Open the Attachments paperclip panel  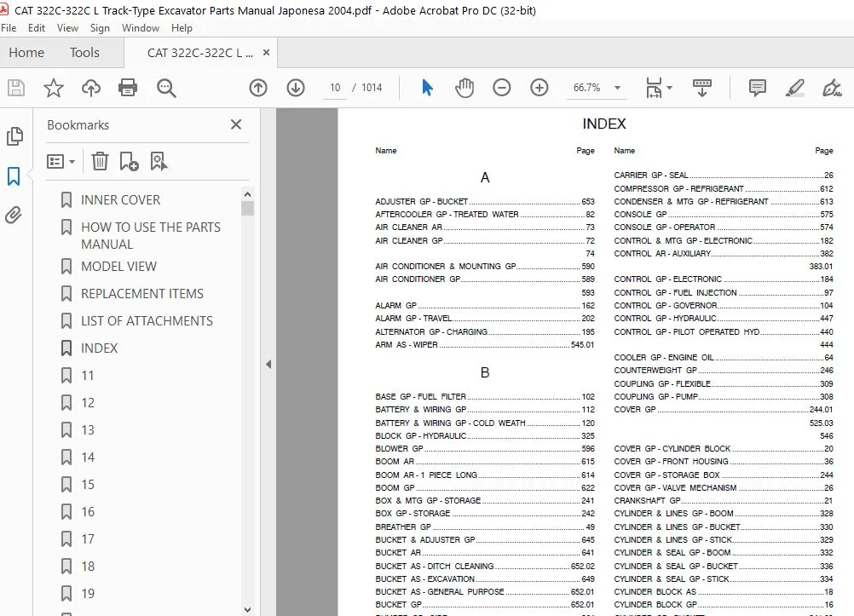14,216
